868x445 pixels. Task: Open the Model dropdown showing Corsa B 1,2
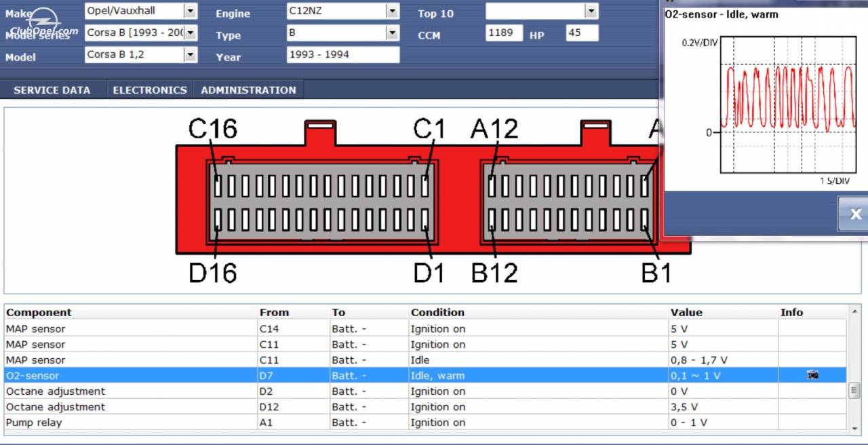(x=191, y=54)
